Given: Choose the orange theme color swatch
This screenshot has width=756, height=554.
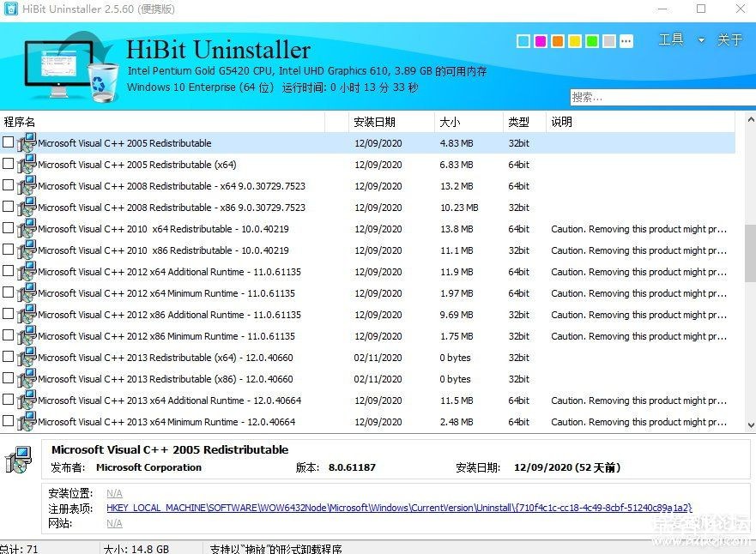Looking at the screenshot, I should tap(558, 41).
